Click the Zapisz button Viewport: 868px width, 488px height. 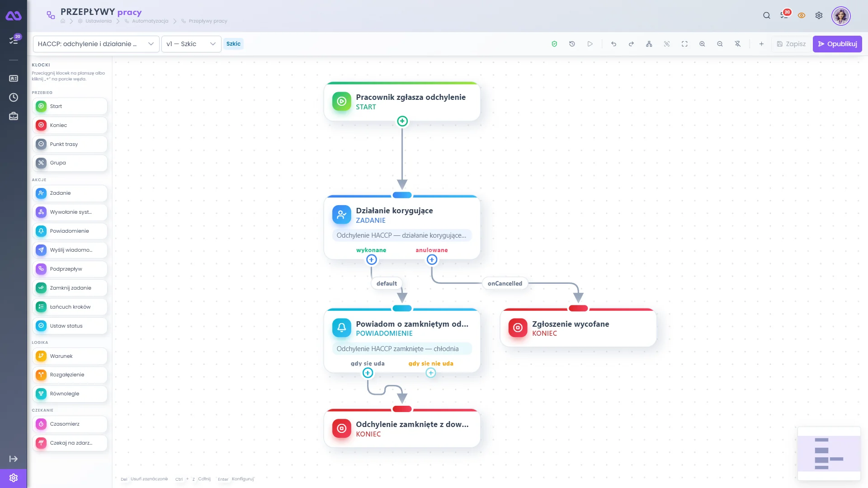tap(791, 44)
